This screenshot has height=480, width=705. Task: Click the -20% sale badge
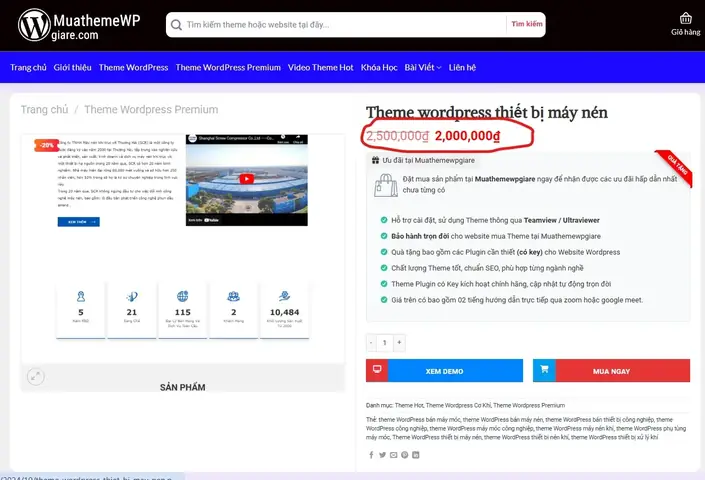click(x=47, y=145)
